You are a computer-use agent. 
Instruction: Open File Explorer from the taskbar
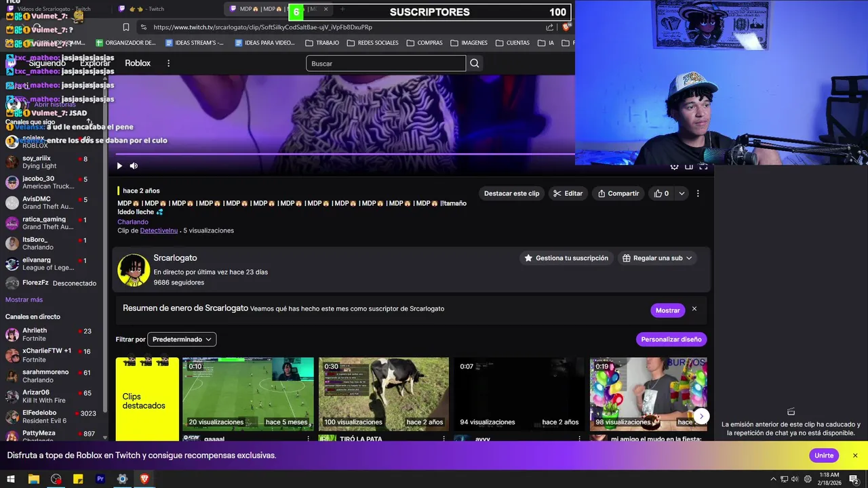pos(33,479)
